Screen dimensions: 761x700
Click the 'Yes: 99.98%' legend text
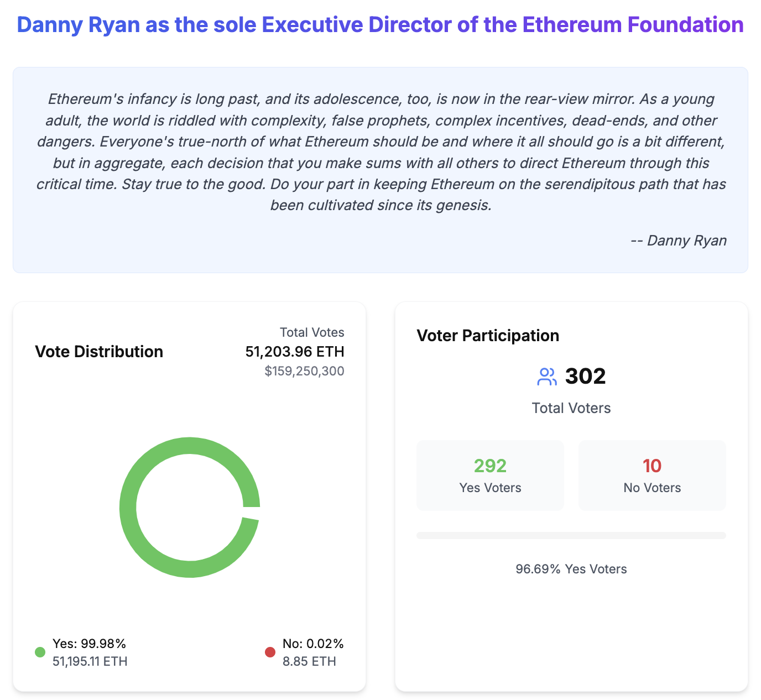(90, 644)
